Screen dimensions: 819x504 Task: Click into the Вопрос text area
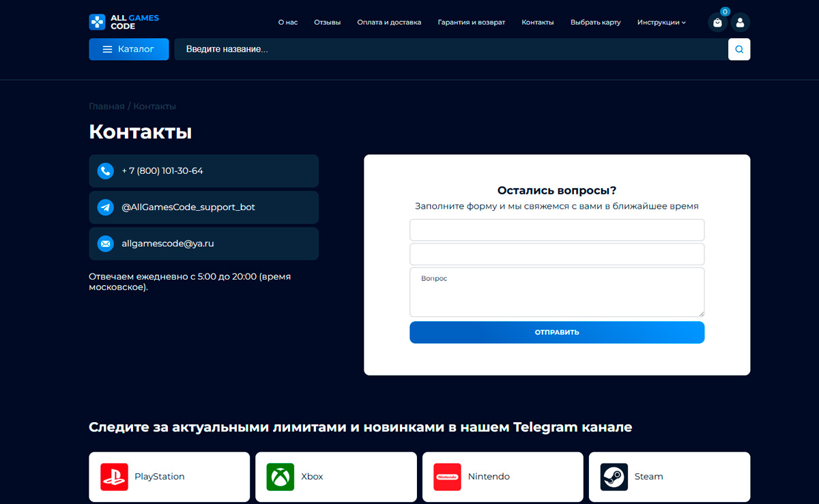click(556, 292)
